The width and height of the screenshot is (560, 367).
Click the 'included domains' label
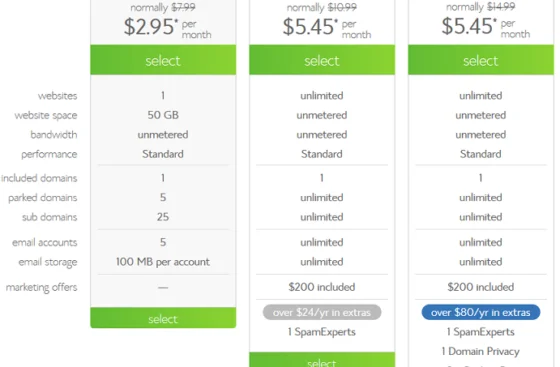coord(39,178)
